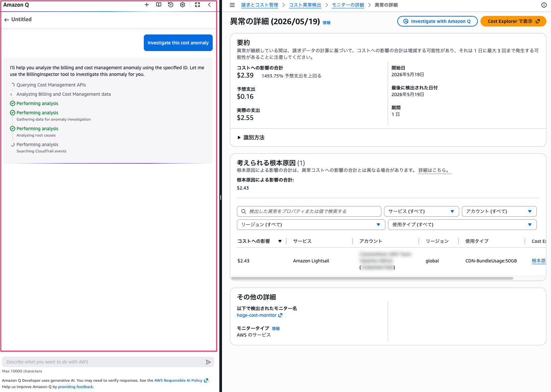Go back from Untitled chat using arrow
The image size is (551, 392).
[7, 20]
